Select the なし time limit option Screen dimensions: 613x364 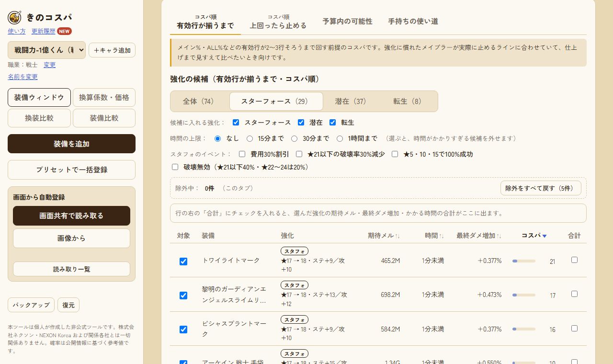(x=217, y=138)
